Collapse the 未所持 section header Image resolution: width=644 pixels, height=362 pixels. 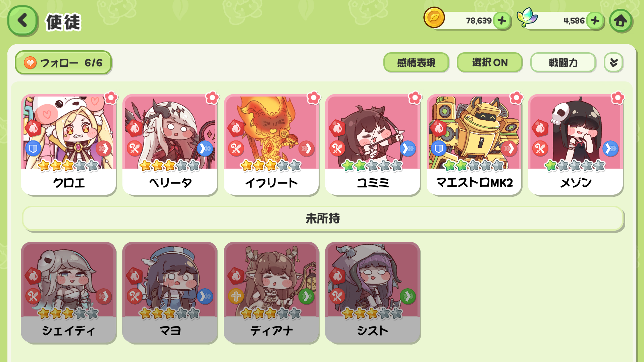(323, 219)
